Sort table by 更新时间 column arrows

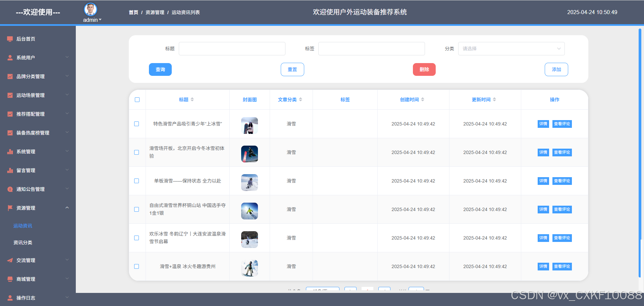pos(494,100)
